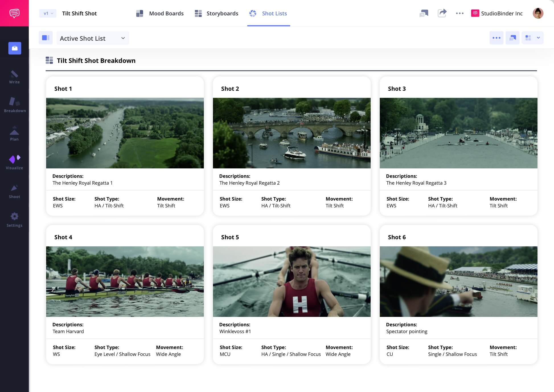
Task: Toggle the side panel view button
Action: click(46, 38)
